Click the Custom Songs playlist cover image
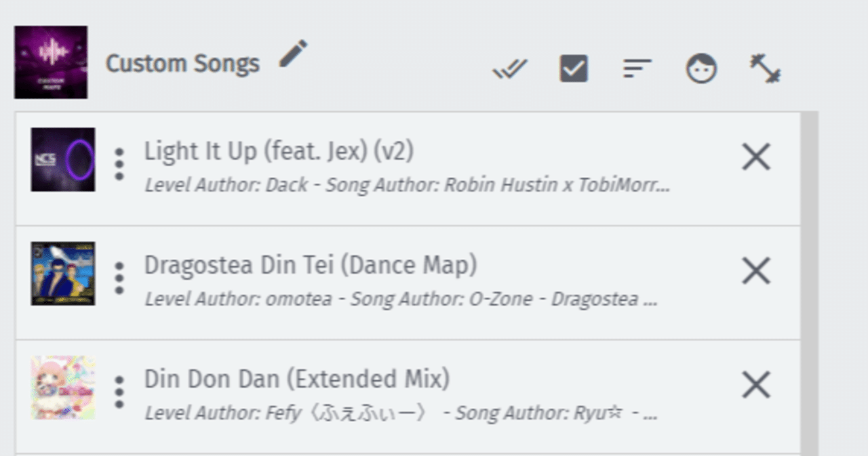Viewport: 868px width, 456px height. pyautogui.click(x=51, y=62)
